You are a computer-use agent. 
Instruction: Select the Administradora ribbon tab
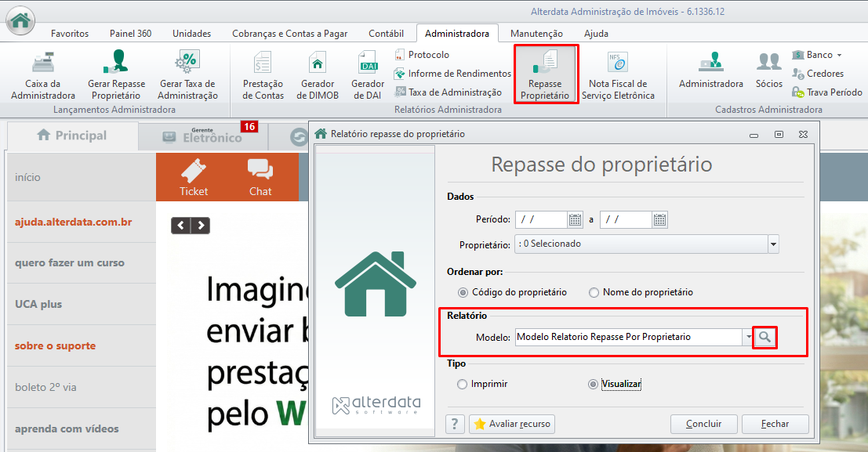pyautogui.click(x=457, y=33)
